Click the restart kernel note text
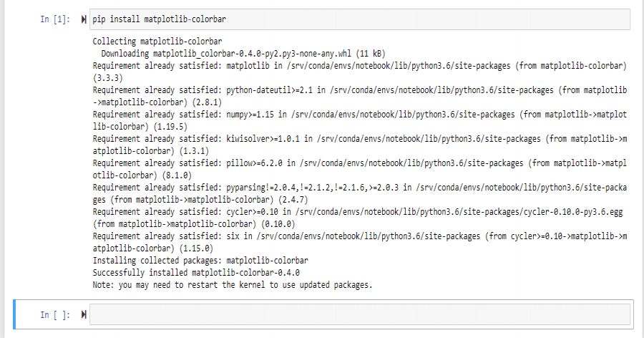Viewport: 644px width, 338px height. 233,285
